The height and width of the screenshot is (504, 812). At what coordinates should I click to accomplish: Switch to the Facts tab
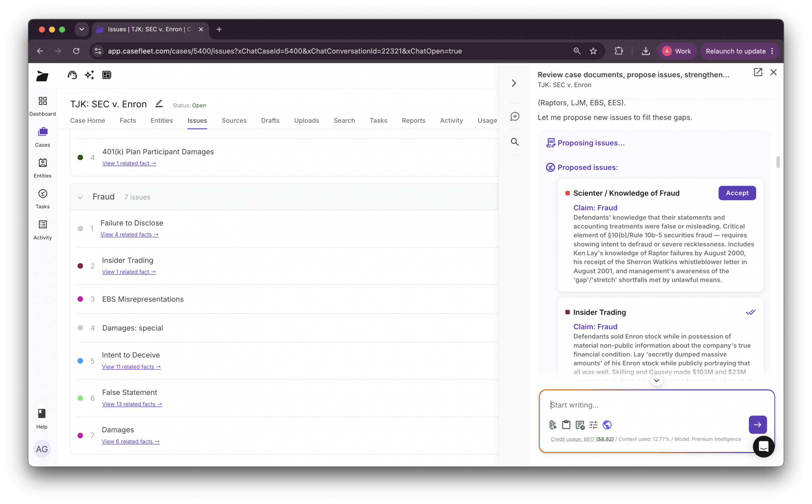pyautogui.click(x=128, y=120)
